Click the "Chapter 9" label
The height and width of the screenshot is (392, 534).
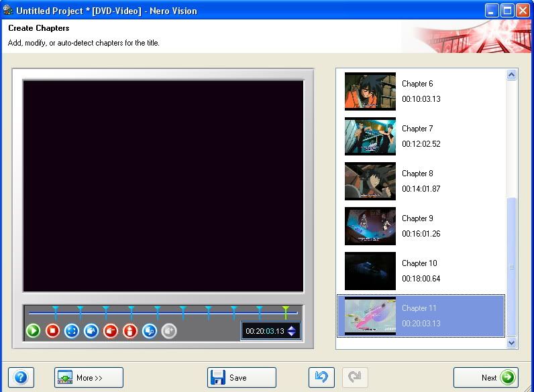(x=417, y=218)
